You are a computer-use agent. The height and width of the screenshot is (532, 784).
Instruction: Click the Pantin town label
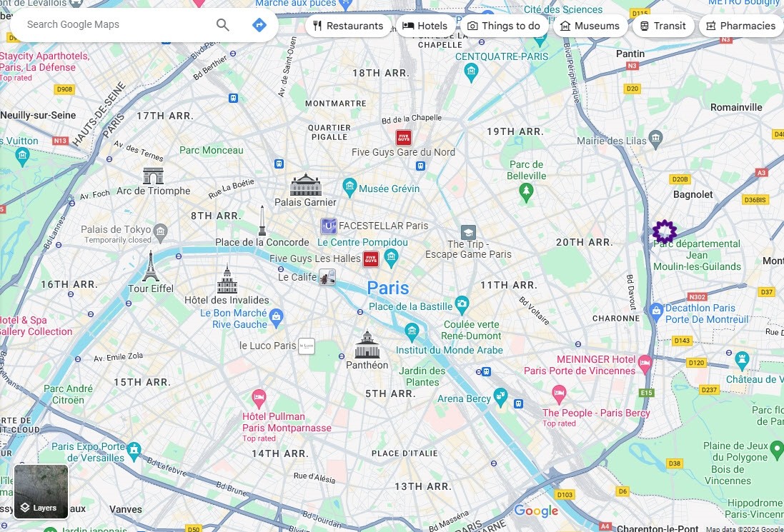(630, 54)
